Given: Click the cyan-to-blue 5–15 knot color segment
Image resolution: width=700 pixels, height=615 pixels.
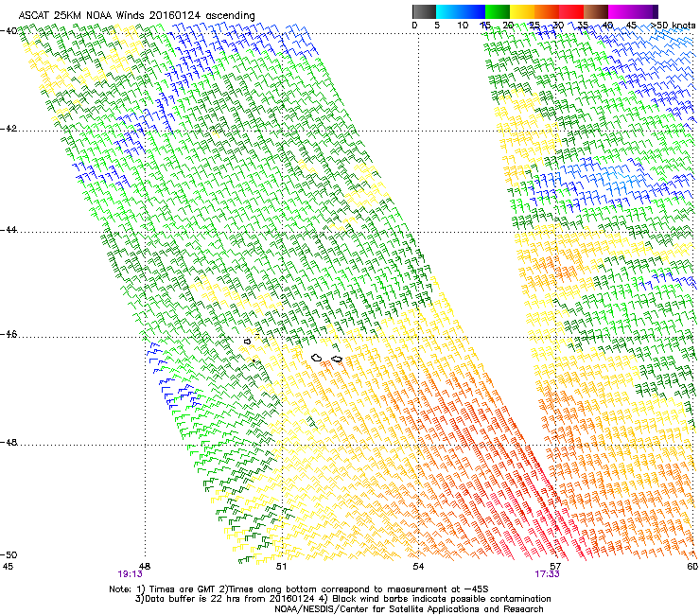Looking at the screenshot, I should coord(461,11).
